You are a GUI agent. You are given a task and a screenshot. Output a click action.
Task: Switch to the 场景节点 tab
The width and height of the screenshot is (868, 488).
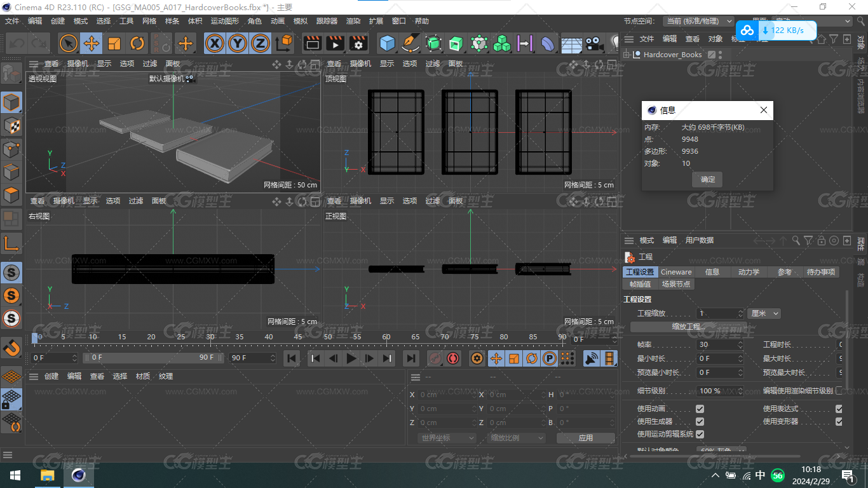pyautogui.click(x=676, y=284)
